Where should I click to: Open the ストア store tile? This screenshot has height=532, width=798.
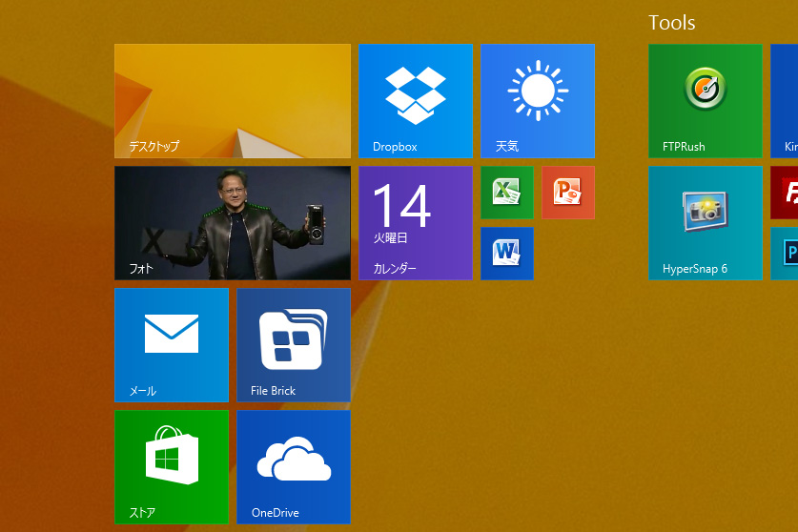[172, 467]
